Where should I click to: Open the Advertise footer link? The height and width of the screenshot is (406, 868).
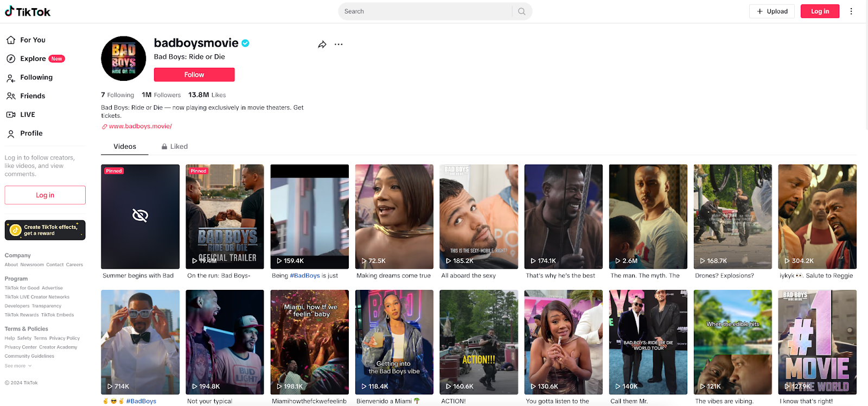(52, 288)
